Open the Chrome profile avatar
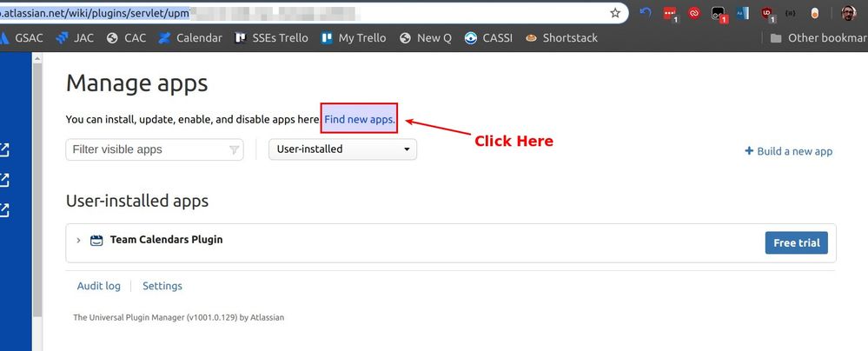The width and height of the screenshot is (868, 351). point(849,13)
